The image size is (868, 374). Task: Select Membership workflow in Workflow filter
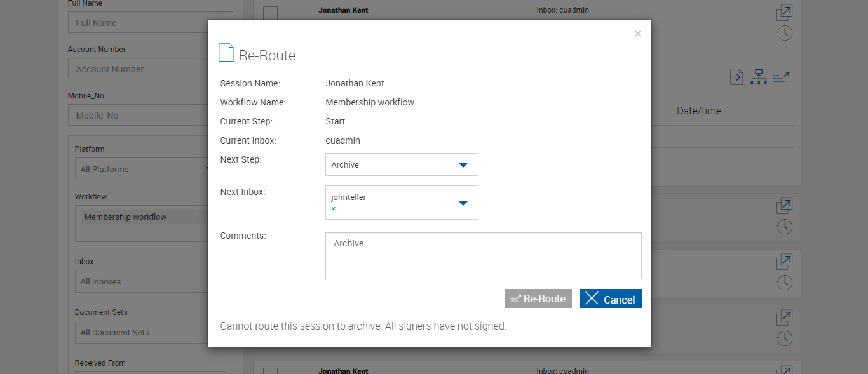pos(126,217)
